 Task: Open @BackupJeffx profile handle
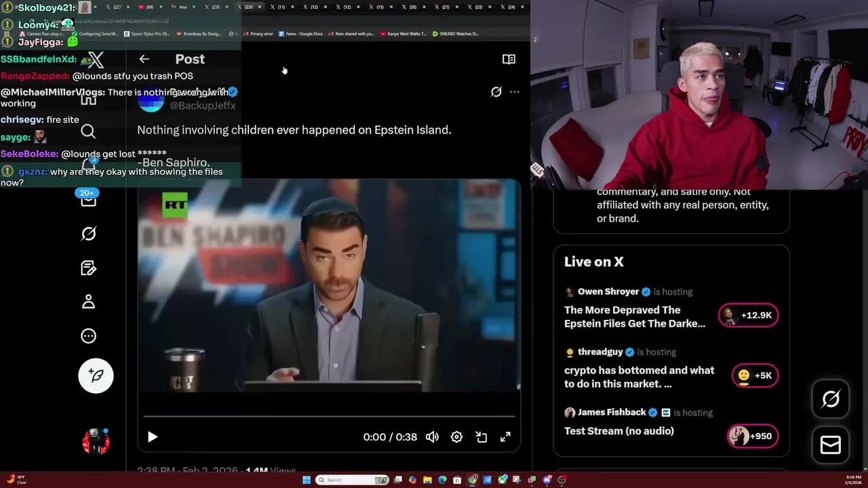(202, 105)
